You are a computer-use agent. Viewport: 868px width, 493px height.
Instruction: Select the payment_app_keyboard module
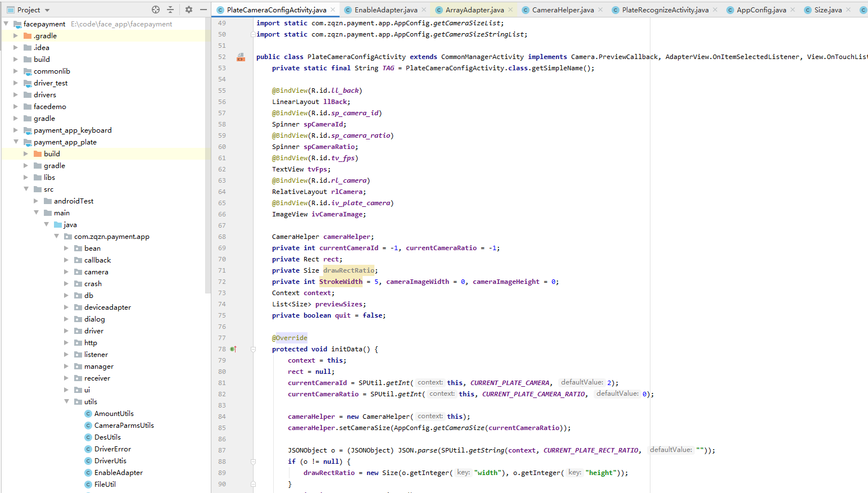click(73, 130)
